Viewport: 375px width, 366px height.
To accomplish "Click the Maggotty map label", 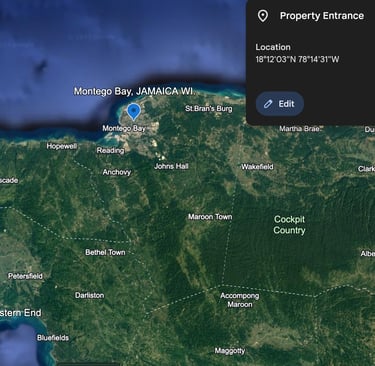I will (230, 351).
